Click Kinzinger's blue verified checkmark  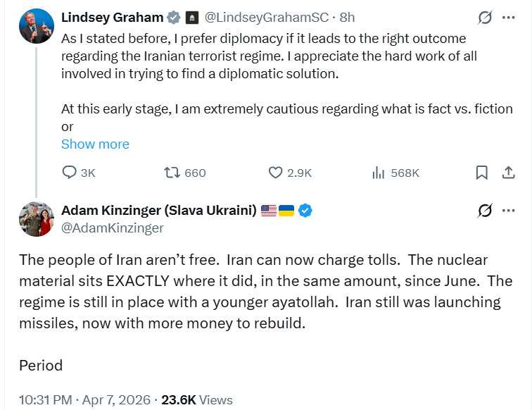click(x=306, y=210)
